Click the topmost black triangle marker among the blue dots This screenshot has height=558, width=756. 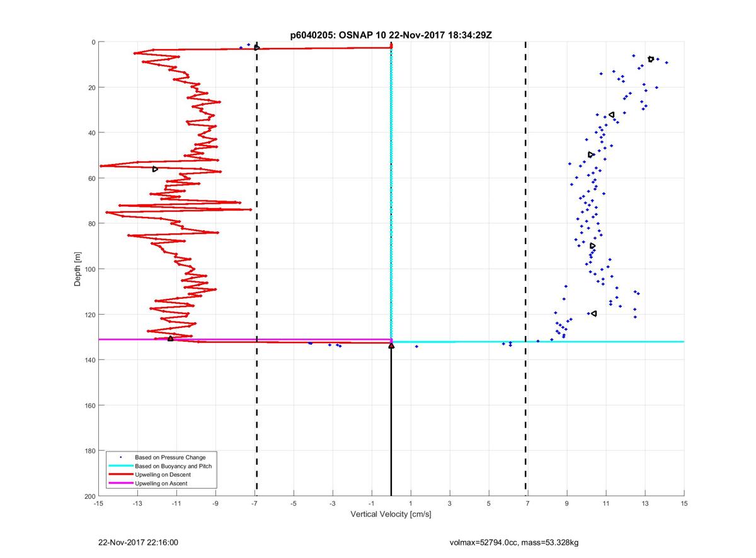coord(651,59)
